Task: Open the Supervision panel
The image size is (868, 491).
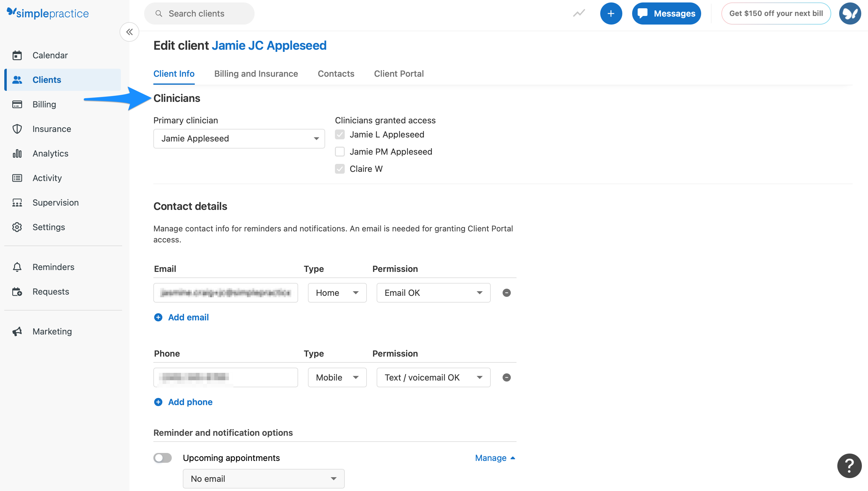Action: tap(56, 202)
